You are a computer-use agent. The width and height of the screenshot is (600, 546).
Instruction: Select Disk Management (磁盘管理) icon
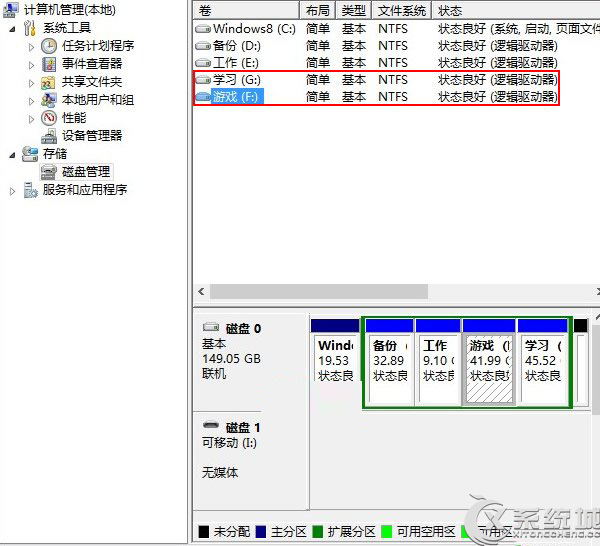(x=48, y=172)
